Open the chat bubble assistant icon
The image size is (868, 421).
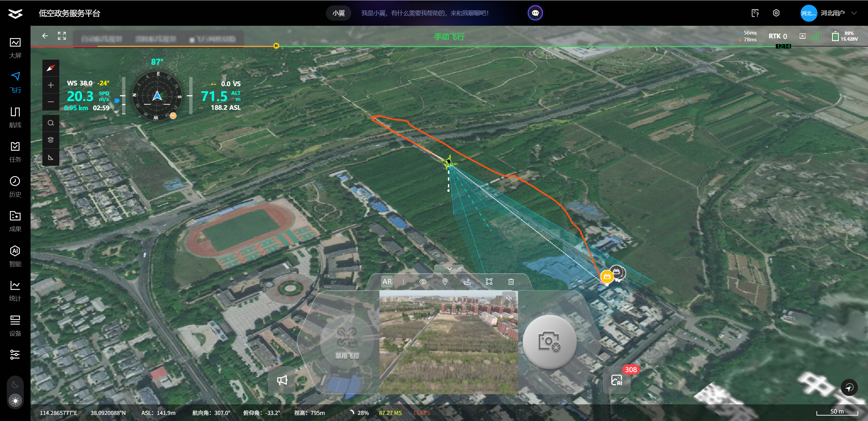[x=535, y=13]
